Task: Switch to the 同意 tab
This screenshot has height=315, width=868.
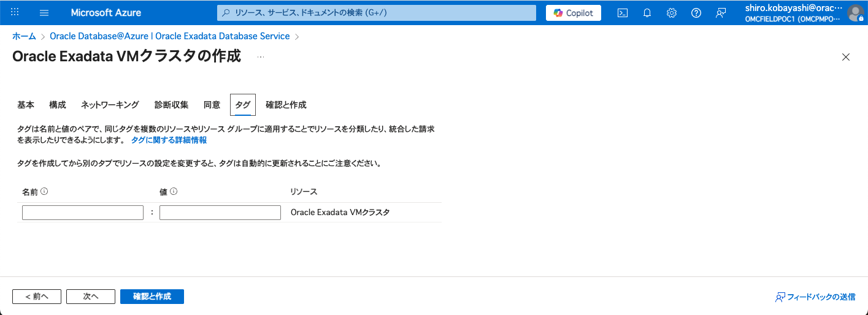Action: 212,105
